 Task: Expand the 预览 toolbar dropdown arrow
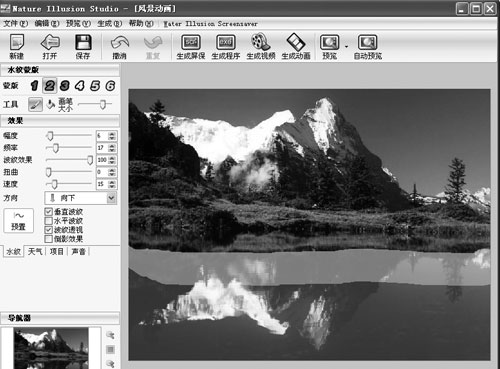point(346,46)
